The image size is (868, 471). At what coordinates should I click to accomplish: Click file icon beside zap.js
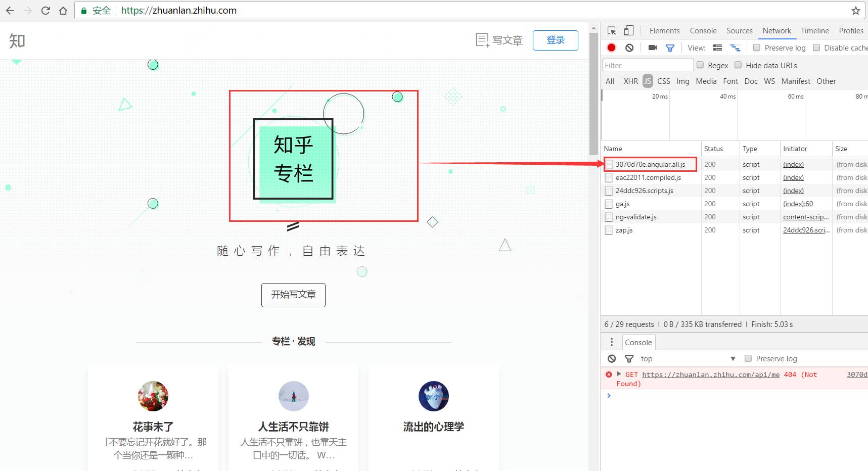(x=609, y=230)
